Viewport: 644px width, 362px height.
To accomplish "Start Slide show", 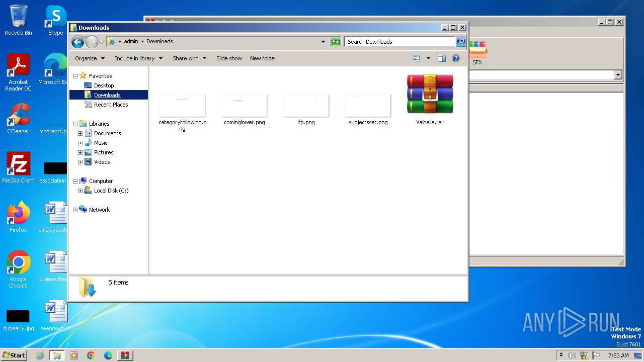I will coord(229,58).
